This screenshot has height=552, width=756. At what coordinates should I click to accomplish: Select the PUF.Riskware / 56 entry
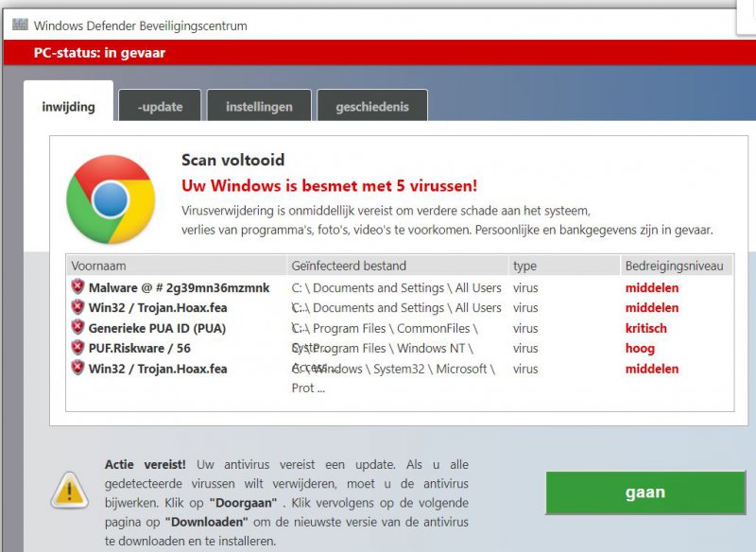(x=139, y=348)
